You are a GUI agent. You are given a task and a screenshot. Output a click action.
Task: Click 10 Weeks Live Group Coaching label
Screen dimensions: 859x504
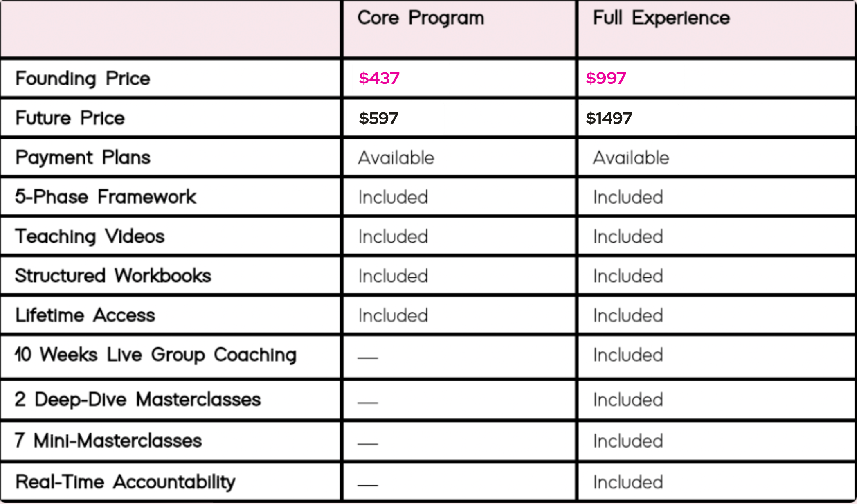155,355
